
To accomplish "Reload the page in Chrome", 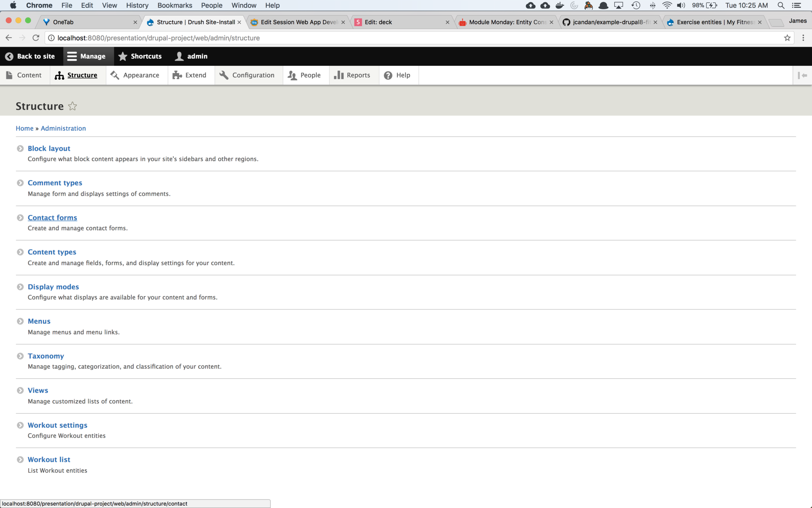I will tap(36, 38).
